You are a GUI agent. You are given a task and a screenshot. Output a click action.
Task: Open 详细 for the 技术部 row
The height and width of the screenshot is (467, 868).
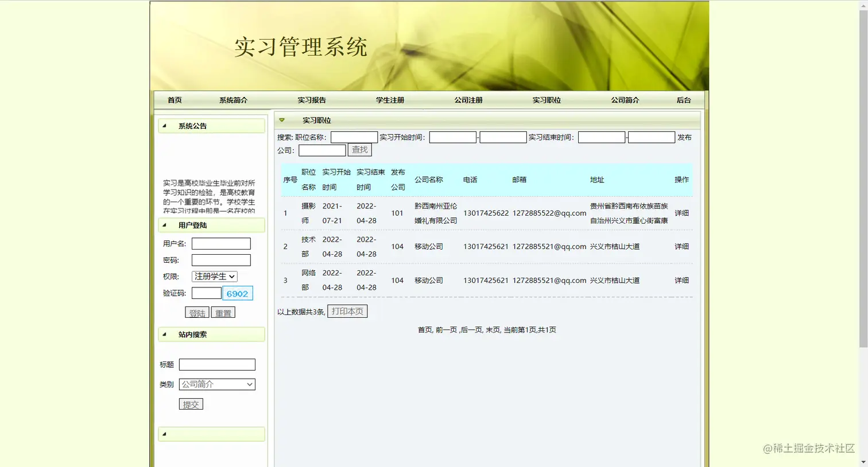point(681,247)
